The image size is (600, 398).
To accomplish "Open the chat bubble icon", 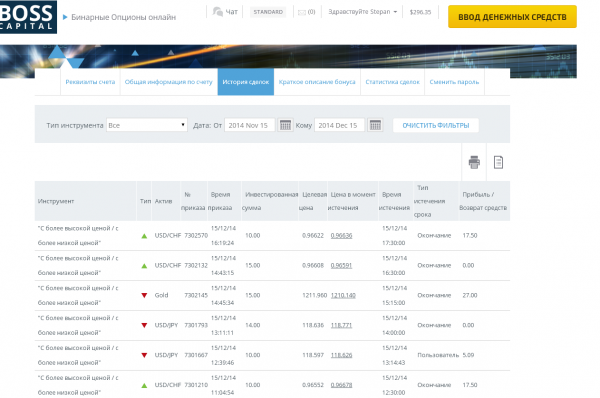I will (x=218, y=12).
